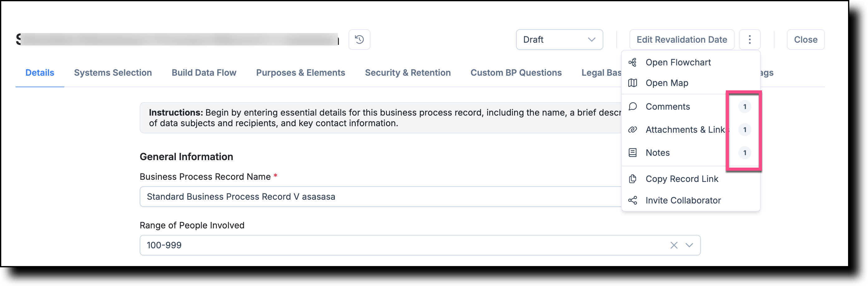The width and height of the screenshot is (868, 286).
Task: Select the Custom BP Questions tab
Action: 516,73
